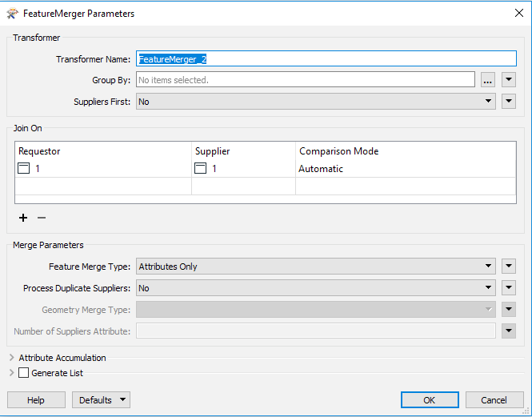Click the Cancel button
This screenshot has width=532, height=417.
point(494,400)
